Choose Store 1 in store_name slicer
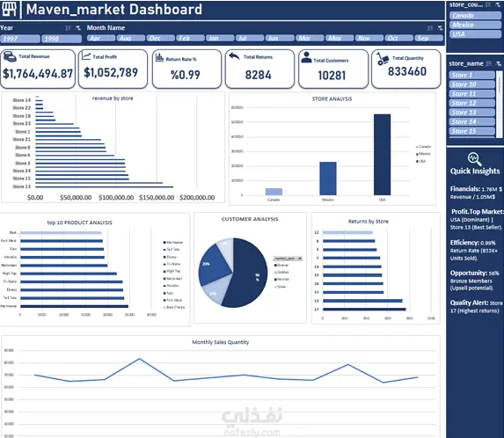Screen dimensions: 504x438 click(x=471, y=75)
